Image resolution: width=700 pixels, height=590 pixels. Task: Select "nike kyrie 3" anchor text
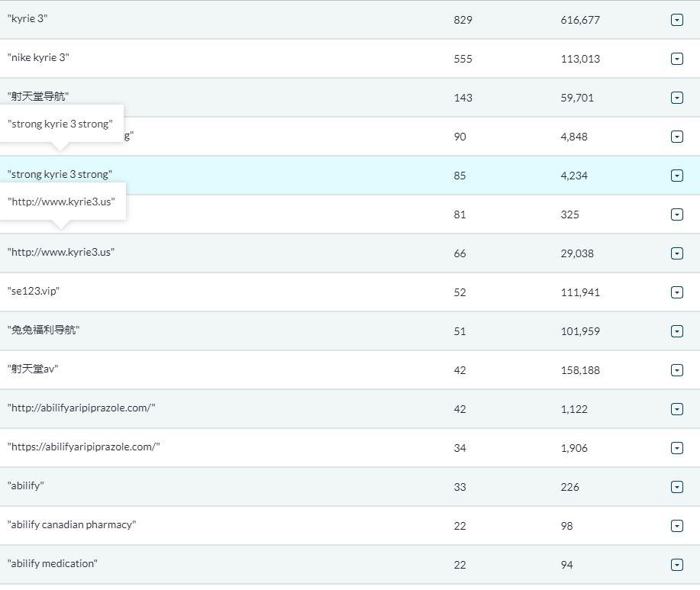coord(38,57)
